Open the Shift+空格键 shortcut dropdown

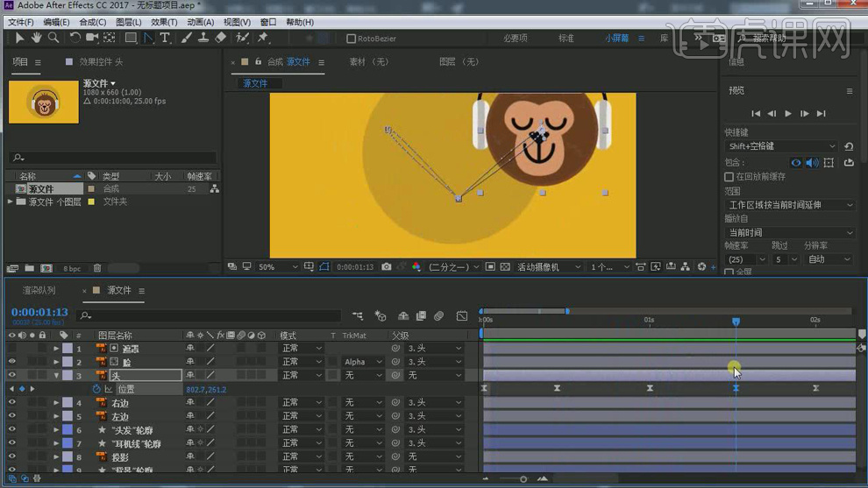click(x=781, y=146)
